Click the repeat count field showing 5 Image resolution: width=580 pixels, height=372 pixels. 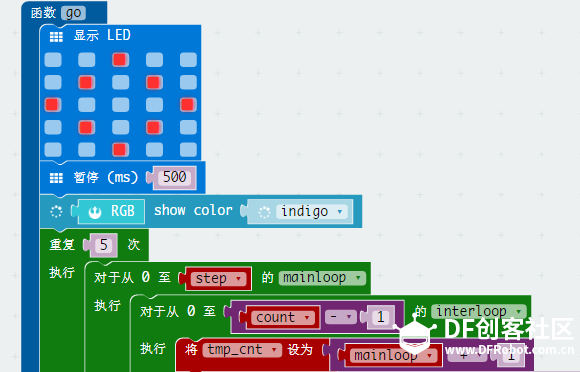click(x=104, y=245)
